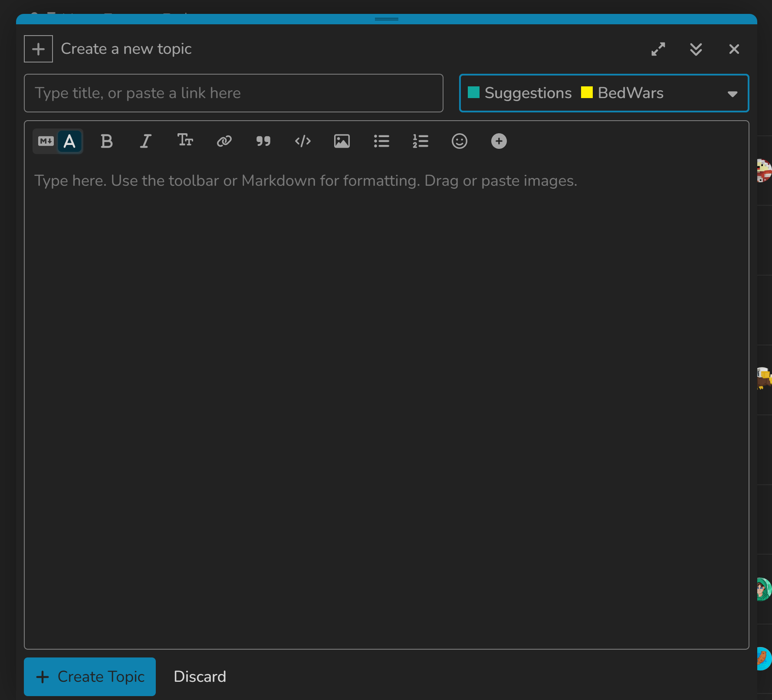Upload an image via toolbar

(x=342, y=141)
